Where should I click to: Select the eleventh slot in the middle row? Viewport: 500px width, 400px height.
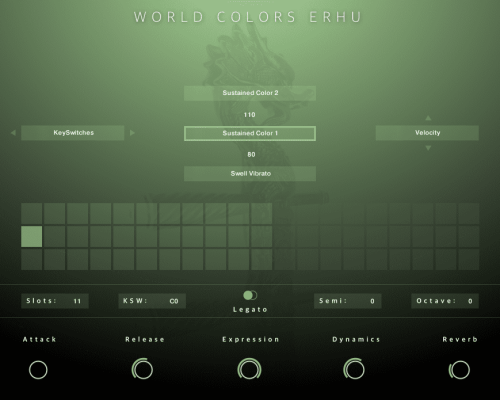click(x=262, y=237)
